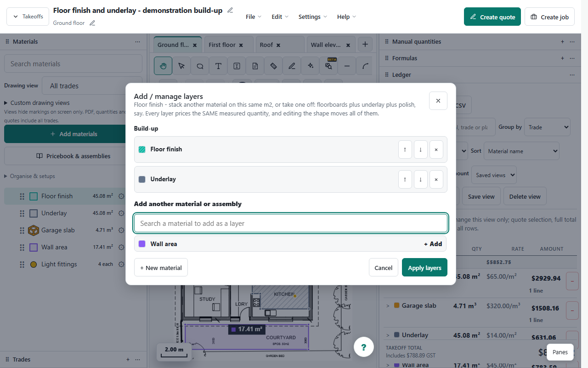Viewport: 588px width, 368px height.
Task: Select the lasso selection tool
Action: (200, 66)
